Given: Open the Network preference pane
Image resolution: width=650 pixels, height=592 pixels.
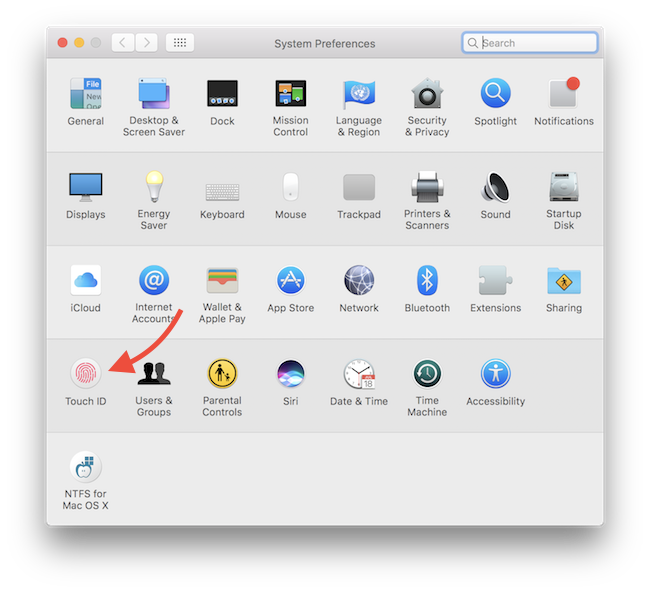Looking at the screenshot, I should coord(359,281).
